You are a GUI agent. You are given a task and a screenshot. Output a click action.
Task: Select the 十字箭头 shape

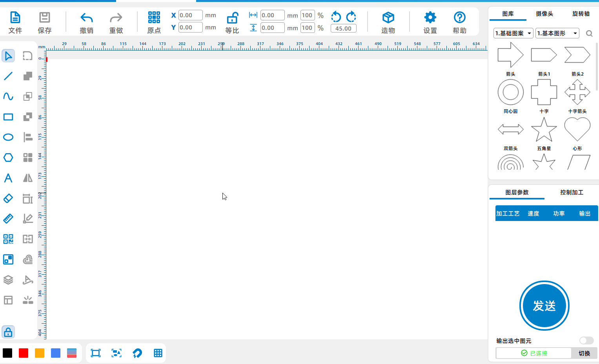577,92
